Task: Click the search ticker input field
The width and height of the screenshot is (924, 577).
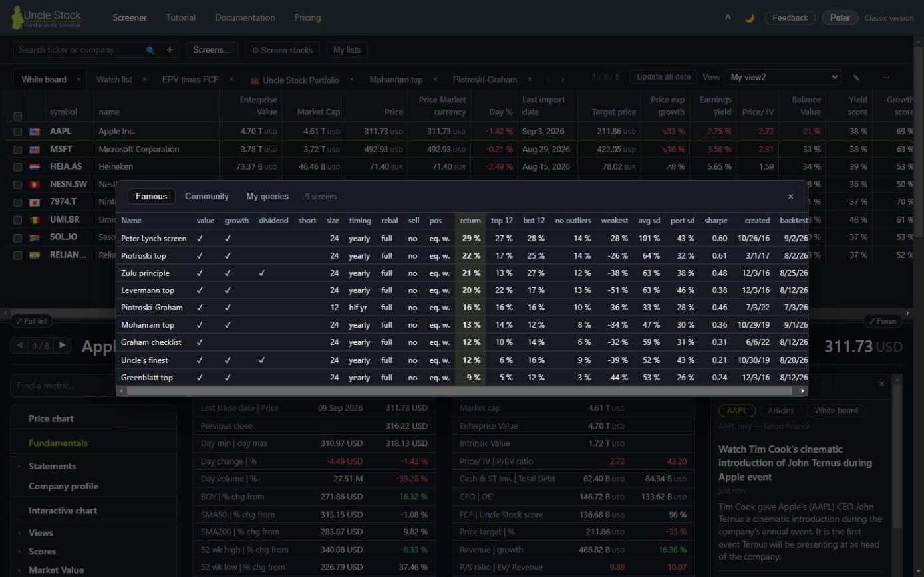Action: pos(80,50)
